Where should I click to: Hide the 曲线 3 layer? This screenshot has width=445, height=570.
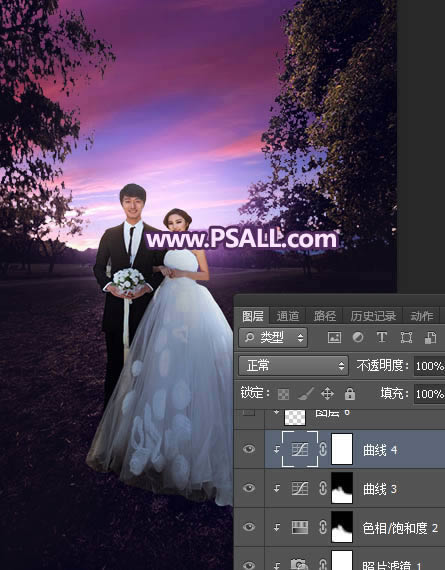249,488
